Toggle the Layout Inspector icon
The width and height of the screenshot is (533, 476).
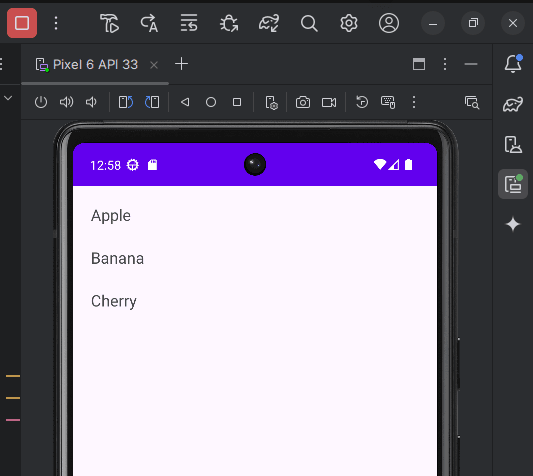point(472,102)
